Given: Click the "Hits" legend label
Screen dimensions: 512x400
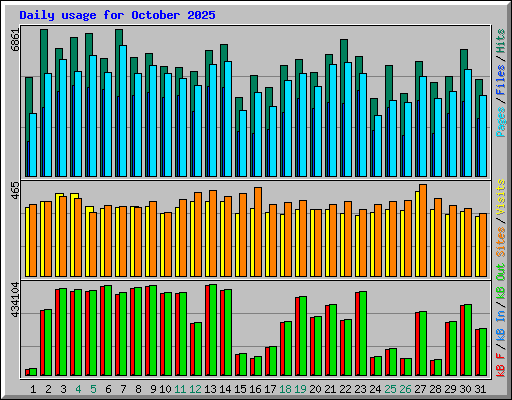Looking at the screenshot, I should [x=501, y=41].
